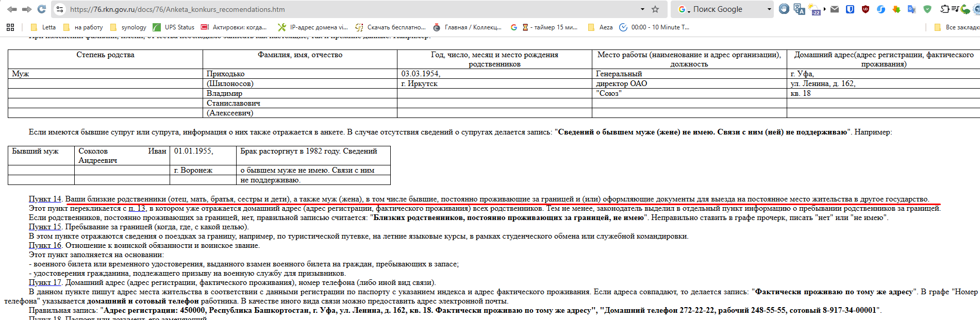Open the Google Translate extension icon
The image size is (980, 320).
click(912, 9)
